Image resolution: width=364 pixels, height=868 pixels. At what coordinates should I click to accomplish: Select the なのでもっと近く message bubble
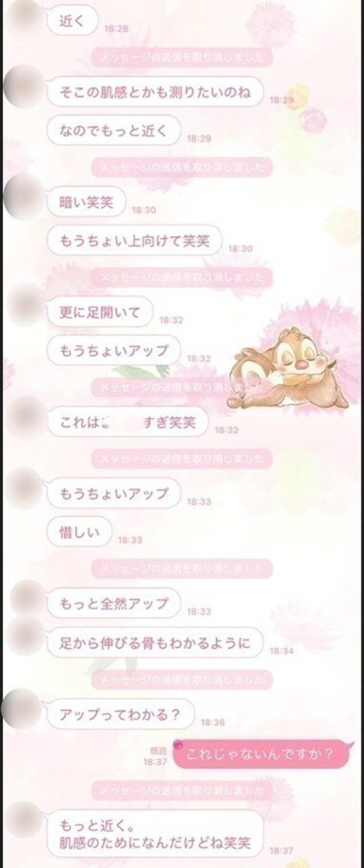[x=114, y=130]
